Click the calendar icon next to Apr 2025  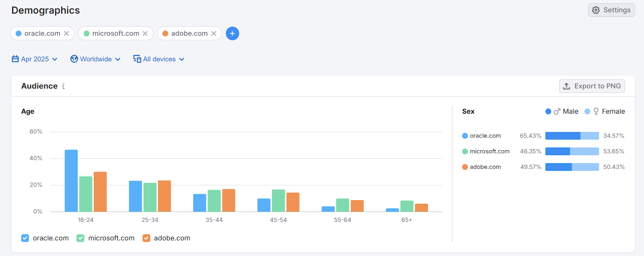[15, 59]
